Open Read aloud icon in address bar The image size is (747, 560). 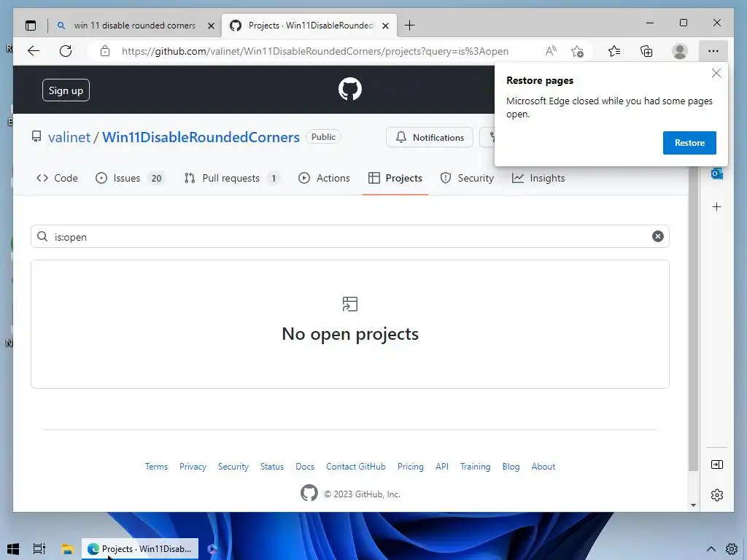[x=551, y=51]
